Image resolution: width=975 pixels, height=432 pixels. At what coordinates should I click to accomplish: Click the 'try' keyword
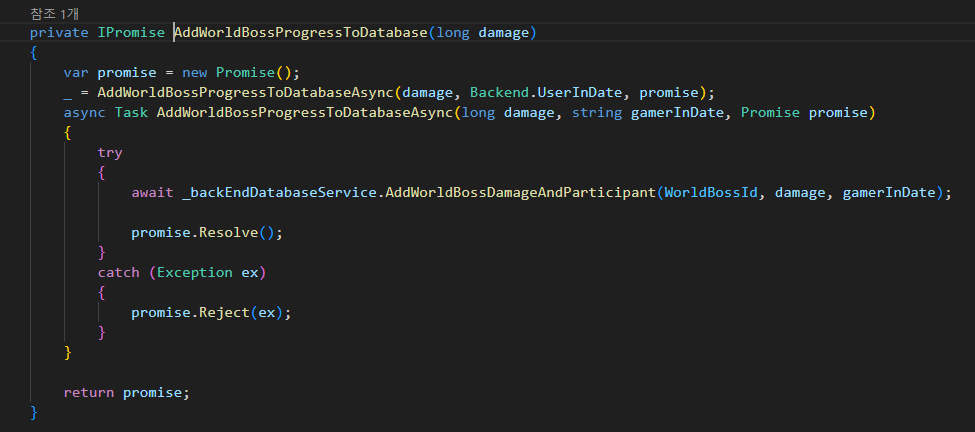pos(110,152)
